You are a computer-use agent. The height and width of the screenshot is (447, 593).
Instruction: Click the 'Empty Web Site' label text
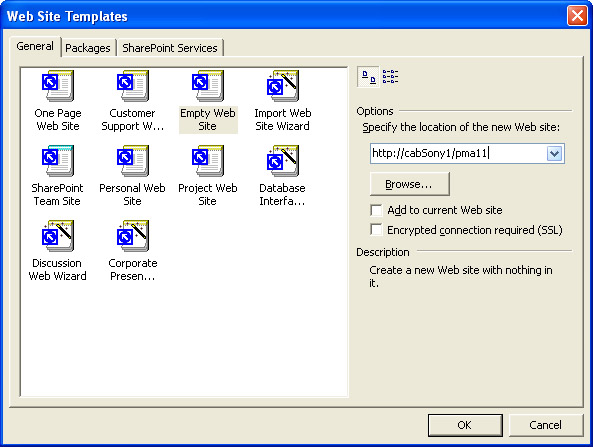[208, 120]
